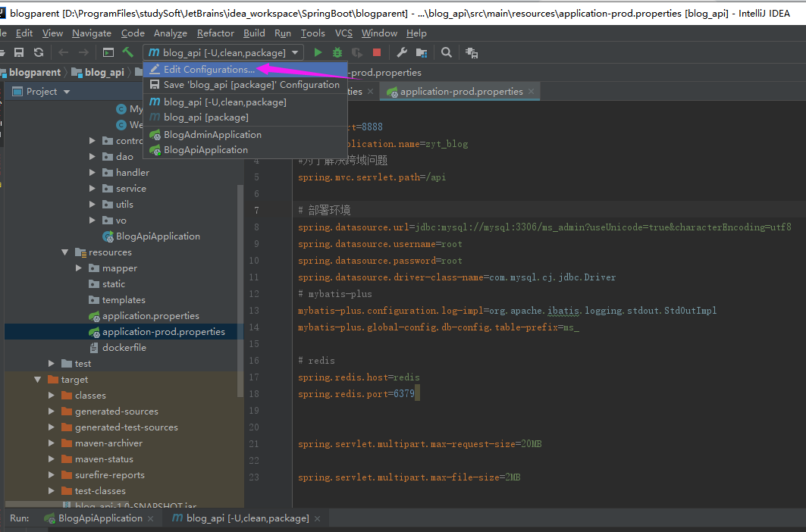The width and height of the screenshot is (806, 532).
Task: Open the Help menu
Action: [x=416, y=33]
